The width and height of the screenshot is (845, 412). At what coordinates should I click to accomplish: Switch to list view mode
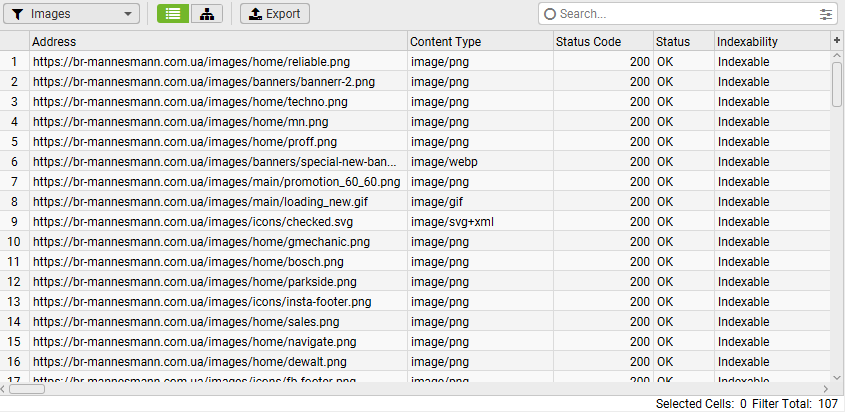pyautogui.click(x=172, y=14)
